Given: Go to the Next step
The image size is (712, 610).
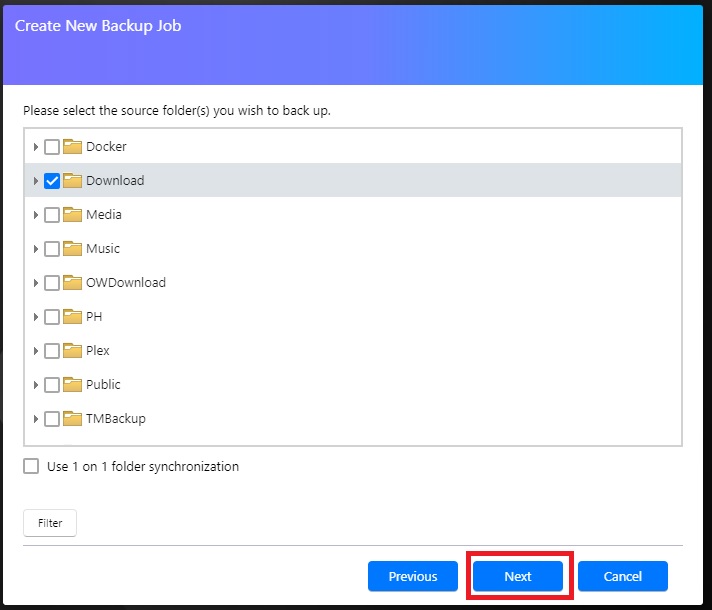Looking at the screenshot, I should pyautogui.click(x=518, y=576).
